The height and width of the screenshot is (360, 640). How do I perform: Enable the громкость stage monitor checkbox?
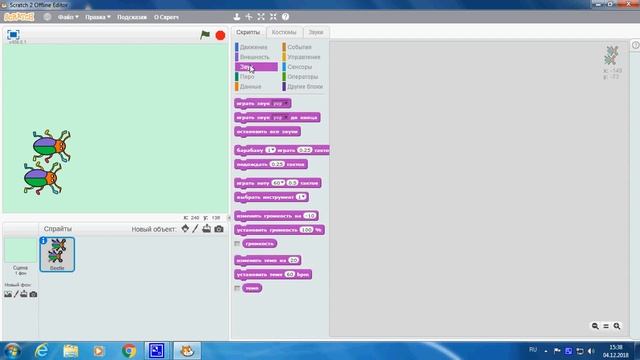tap(237, 244)
